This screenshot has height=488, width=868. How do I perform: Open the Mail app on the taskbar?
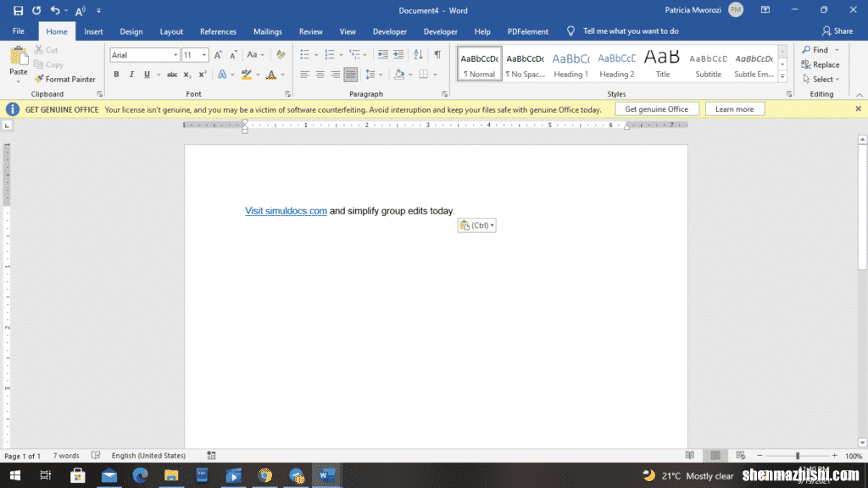[109, 475]
